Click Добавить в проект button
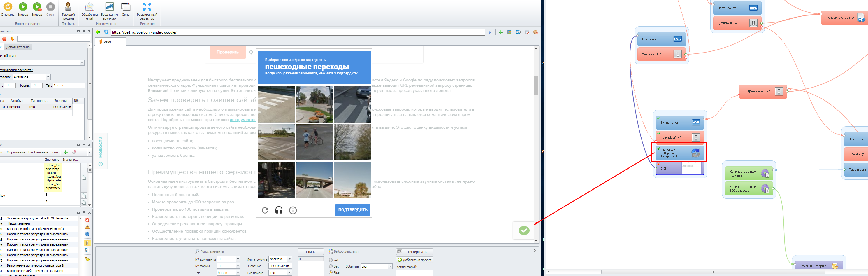The width and height of the screenshot is (868, 276). click(414, 260)
